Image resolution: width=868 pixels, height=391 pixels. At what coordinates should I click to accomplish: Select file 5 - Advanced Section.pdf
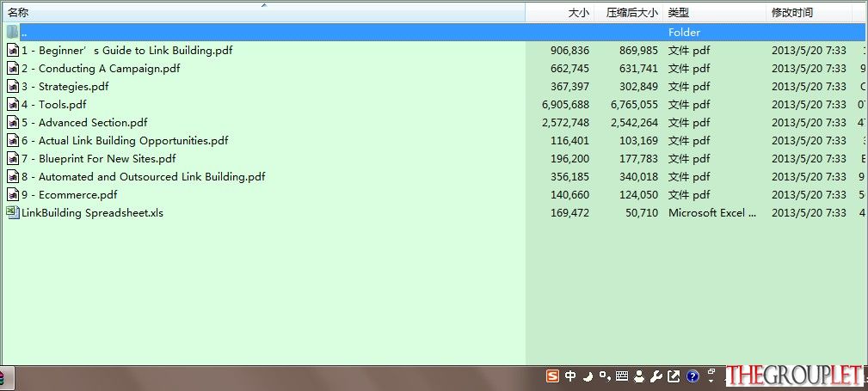(x=84, y=123)
